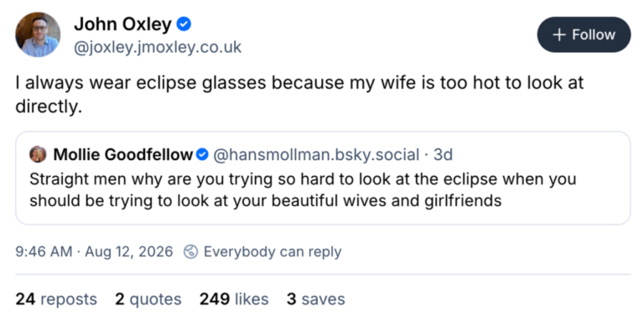Follow John Oxley with the Follow button
This screenshot has width=644, height=316.
(584, 34)
